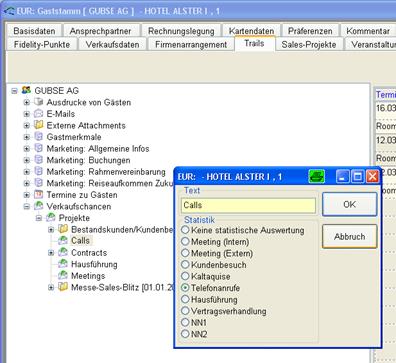Expand Marketing: Buchungen node
This screenshot has height=363, width=396.
click(27, 160)
